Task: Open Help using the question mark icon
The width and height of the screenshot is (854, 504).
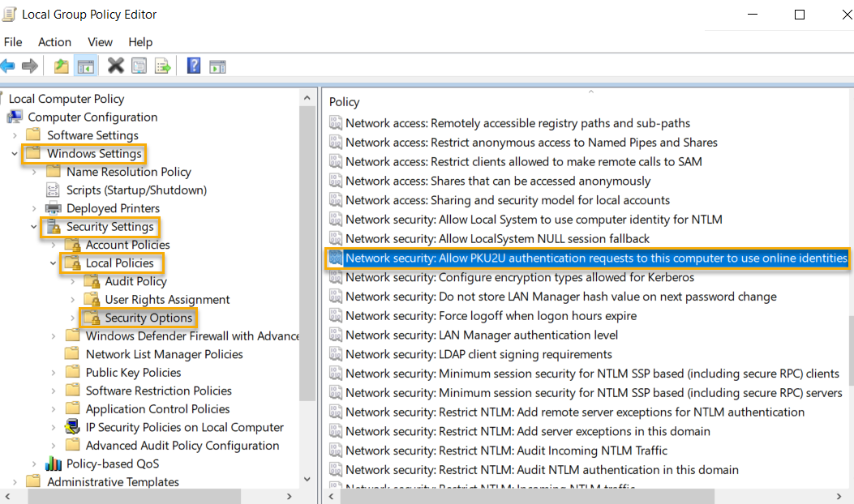Action: (193, 66)
